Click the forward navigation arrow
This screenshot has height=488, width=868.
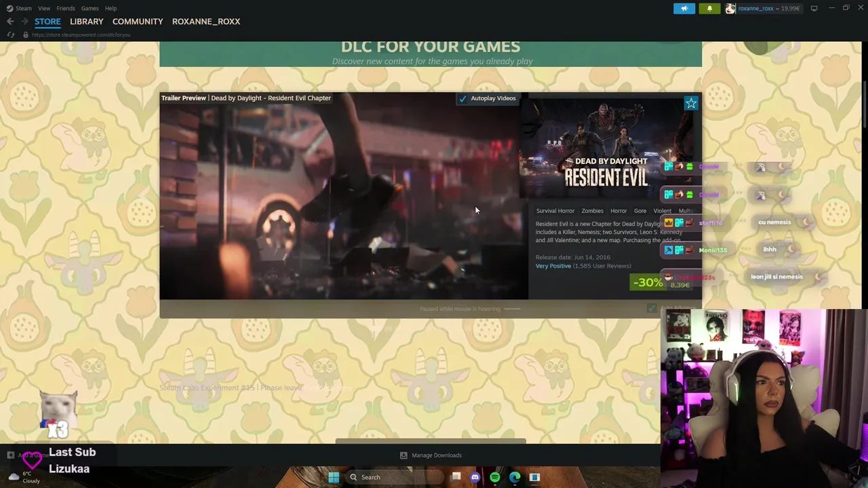coord(24,22)
